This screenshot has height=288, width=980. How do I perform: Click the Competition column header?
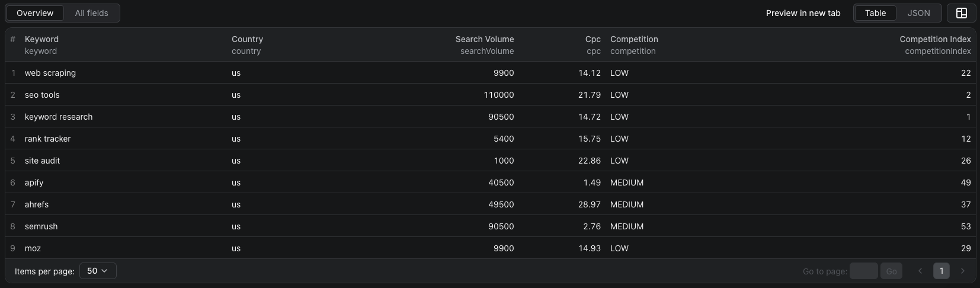point(634,39)
